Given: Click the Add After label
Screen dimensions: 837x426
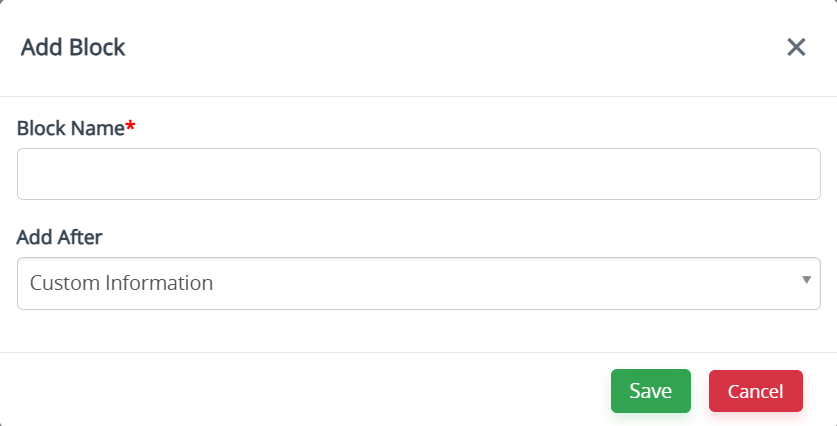Looking at the screenshot, I should (x=59, y=237).
